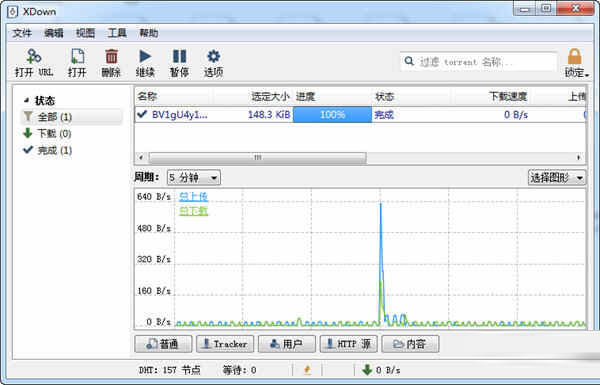
Task: Open the 选择图形 dropdown
Action: [x=557, y=177]
